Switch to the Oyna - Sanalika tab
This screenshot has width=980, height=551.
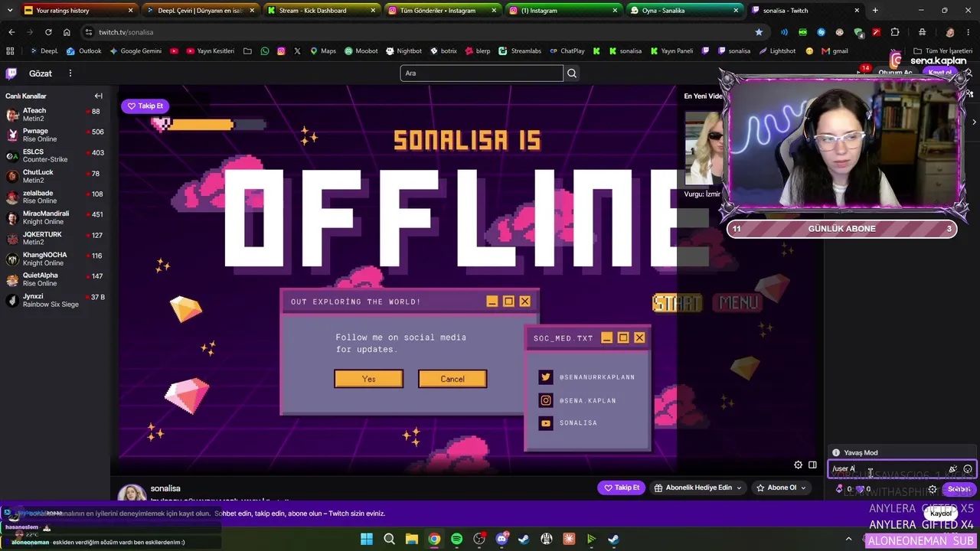click(x=684, y=11)
